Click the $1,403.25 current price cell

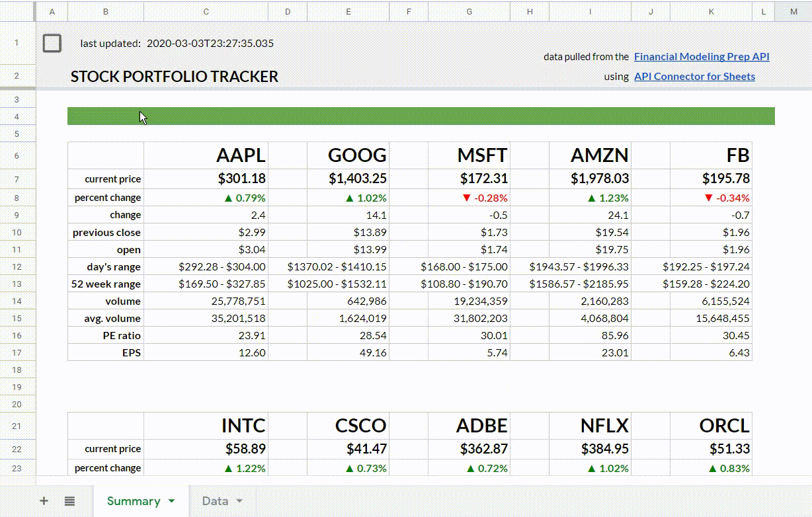[348, 179]
